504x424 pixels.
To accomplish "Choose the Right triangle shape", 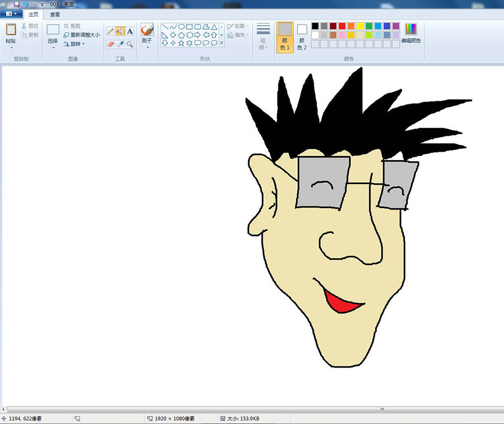I will point(165,35).
